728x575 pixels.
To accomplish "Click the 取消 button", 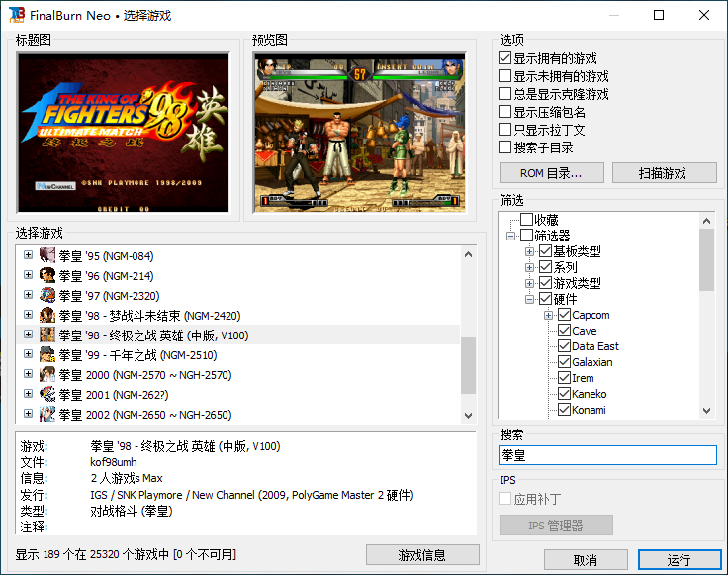I will point(586,560).
